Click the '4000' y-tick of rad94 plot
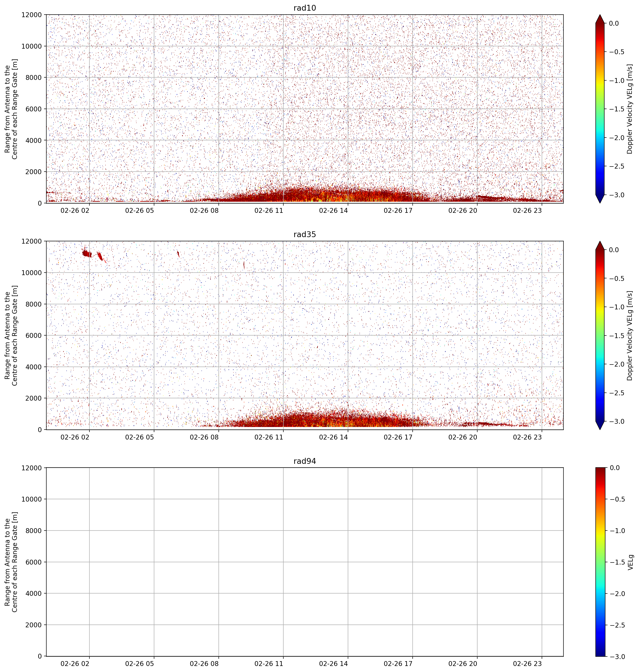The height and width of the screenshot is (672, 639). (34, 593)
